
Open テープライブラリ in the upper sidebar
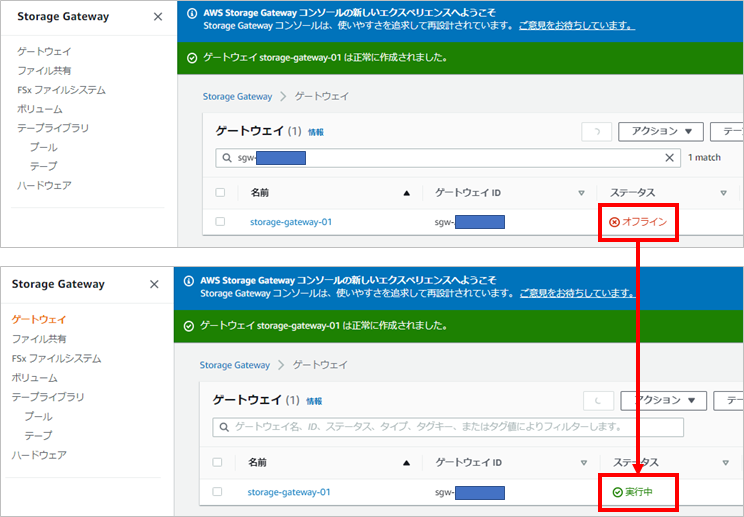pos(53,128)
